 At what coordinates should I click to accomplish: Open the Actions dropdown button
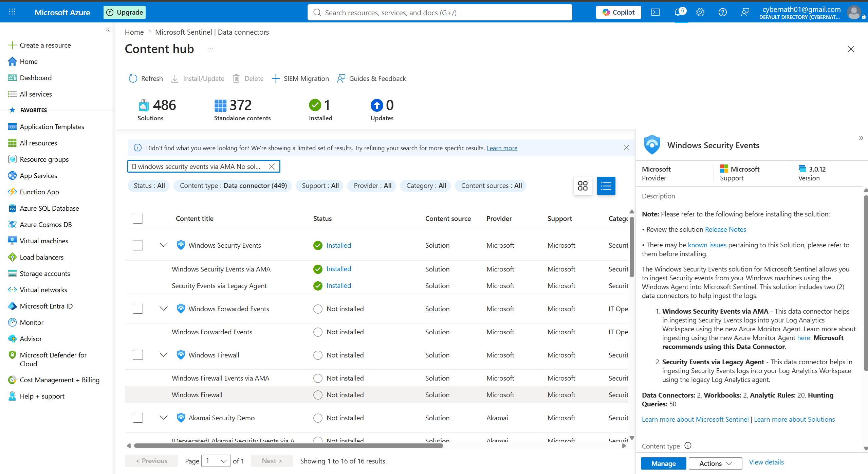click(715, 463)
